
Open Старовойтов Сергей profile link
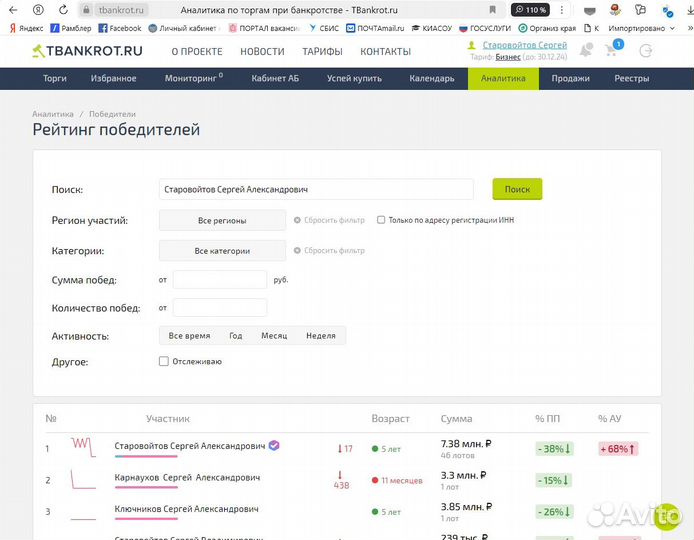click(x=524, y=45)
